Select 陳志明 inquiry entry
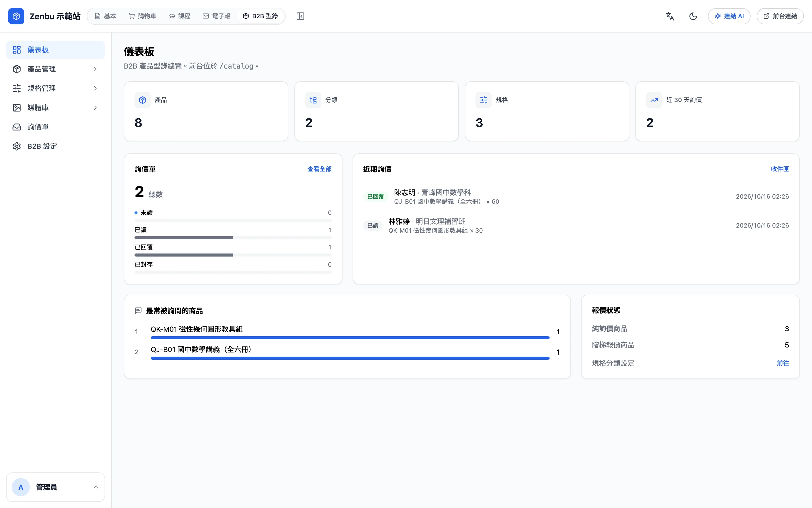This screenshot has height=508, width=812. [576, 197]
